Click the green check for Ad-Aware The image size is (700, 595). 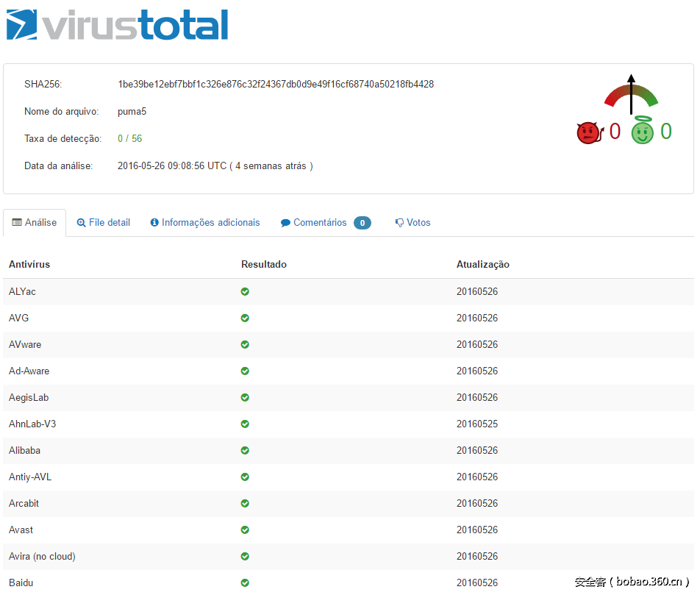tap(245, 371)
